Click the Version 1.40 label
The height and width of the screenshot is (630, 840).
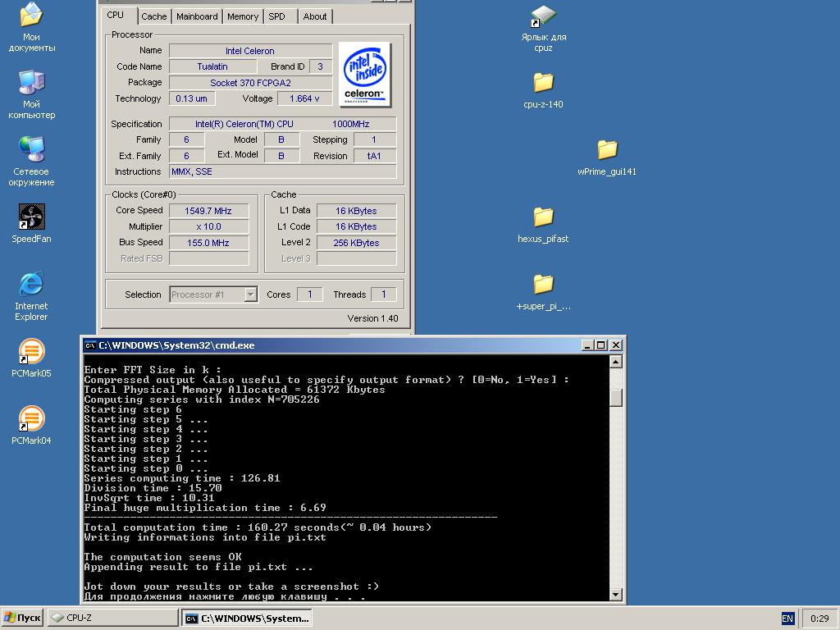click(373, 318)
